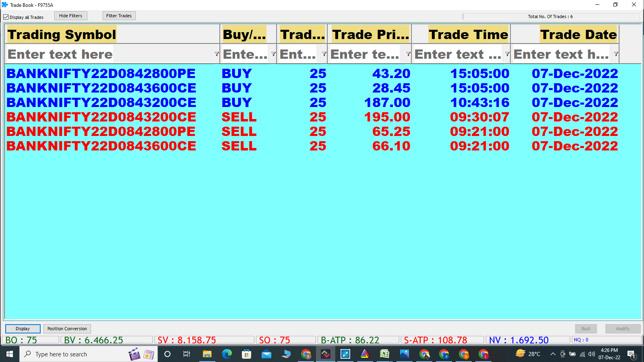This screenshot has width=644, height=362.
Task: Switch to Excel in the taskbar
Action: pyautogui.click(x=384, y=354)
